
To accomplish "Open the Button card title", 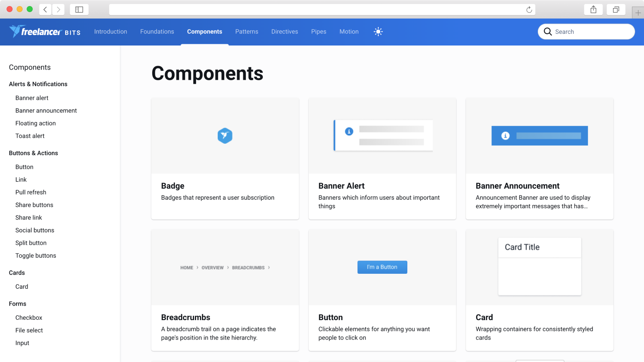I will click(330, 317).
